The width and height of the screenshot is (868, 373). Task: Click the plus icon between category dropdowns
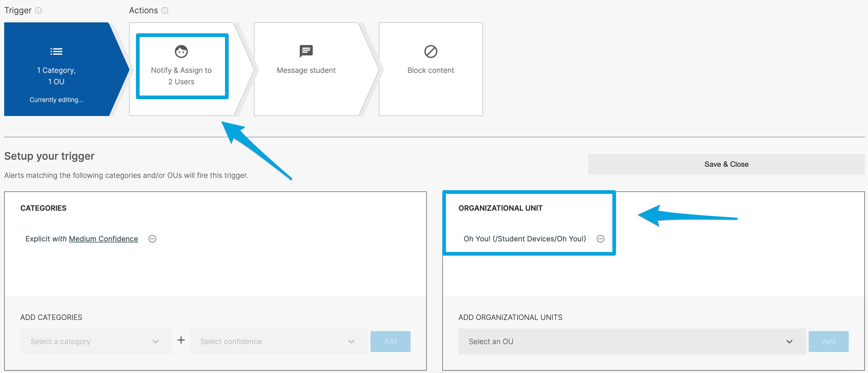181,340
